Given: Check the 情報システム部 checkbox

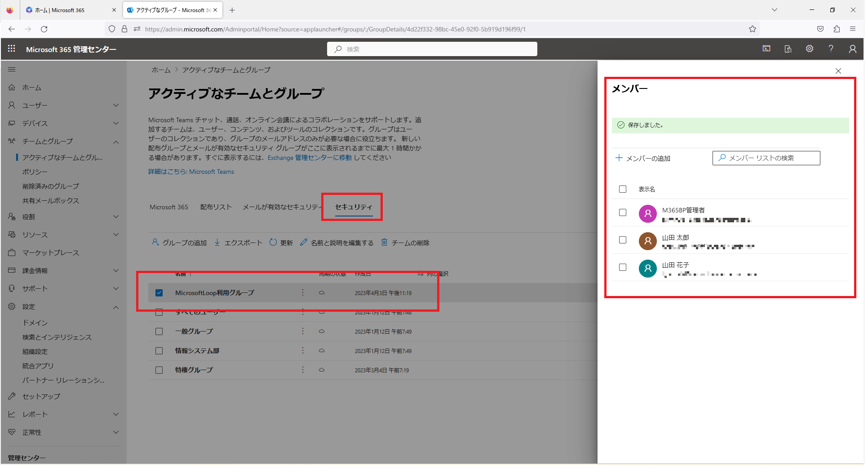Looking at the screenshot, I should pyautogui.click(x=159, y=351).
